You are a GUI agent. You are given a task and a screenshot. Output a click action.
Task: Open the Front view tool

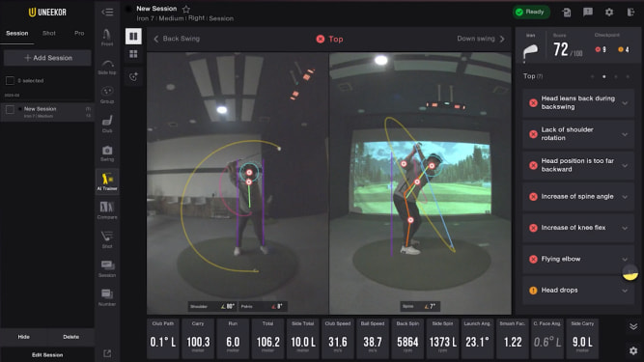(107, 37)
